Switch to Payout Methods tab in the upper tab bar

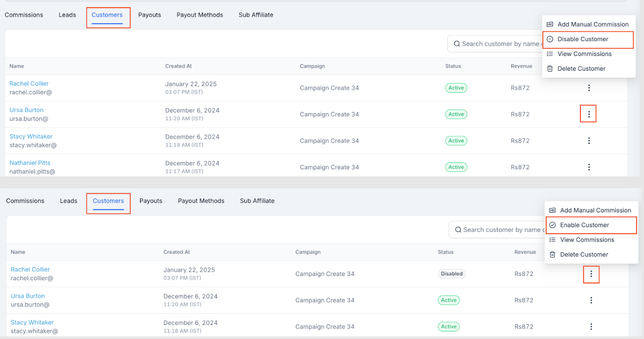[200, 15]
